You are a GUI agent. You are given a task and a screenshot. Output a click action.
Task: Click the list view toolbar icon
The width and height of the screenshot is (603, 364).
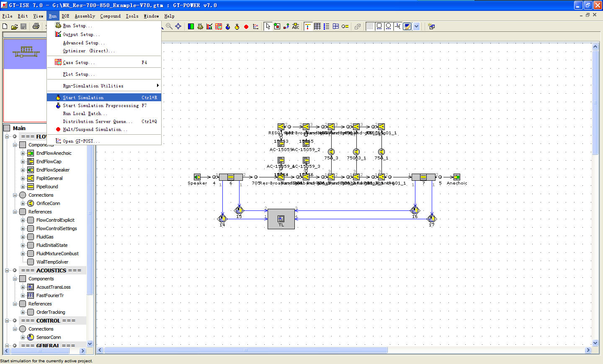(x=327, y=26)
